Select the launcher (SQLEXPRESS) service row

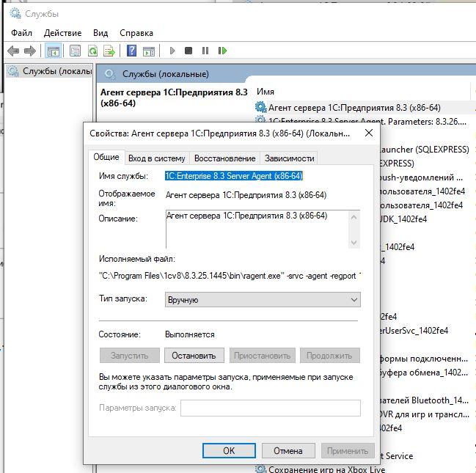[425, 150]
